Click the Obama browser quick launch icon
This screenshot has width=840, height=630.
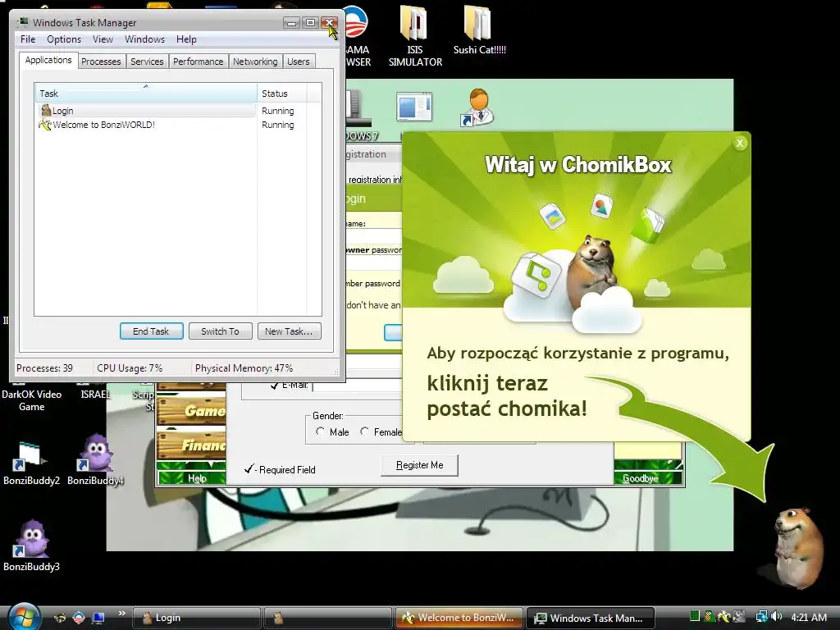[79, 618]
